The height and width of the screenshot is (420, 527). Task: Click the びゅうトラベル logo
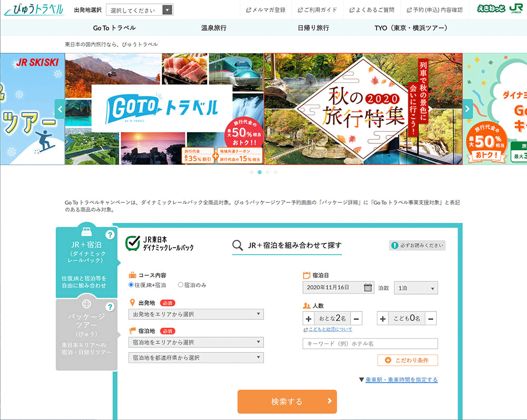[x=34, y=9]
